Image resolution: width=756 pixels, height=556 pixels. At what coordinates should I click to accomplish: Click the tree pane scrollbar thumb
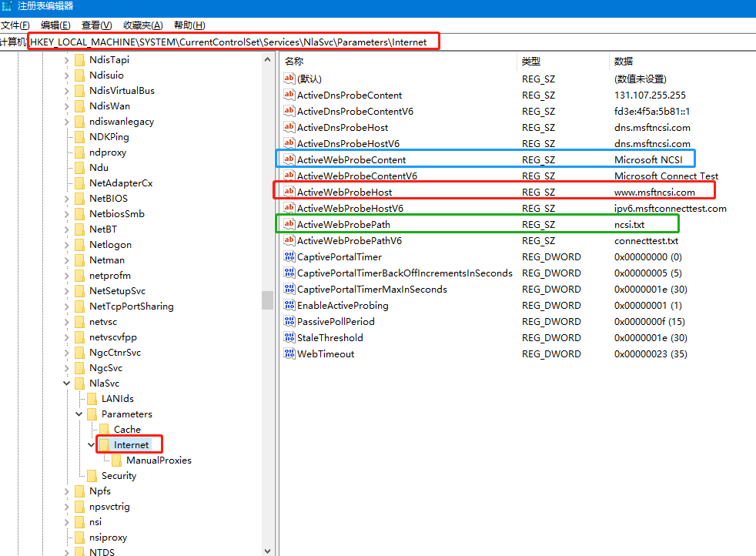pos(268,300)
